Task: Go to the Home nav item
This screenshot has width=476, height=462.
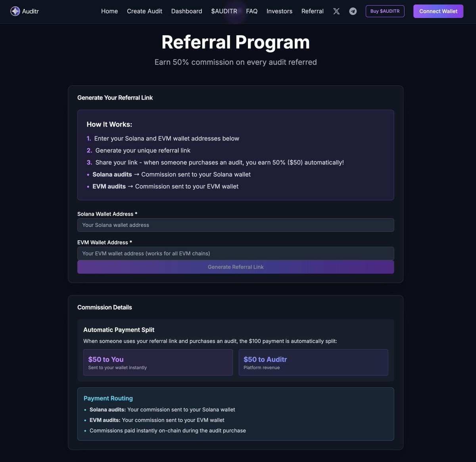Action: pos(109,11)
